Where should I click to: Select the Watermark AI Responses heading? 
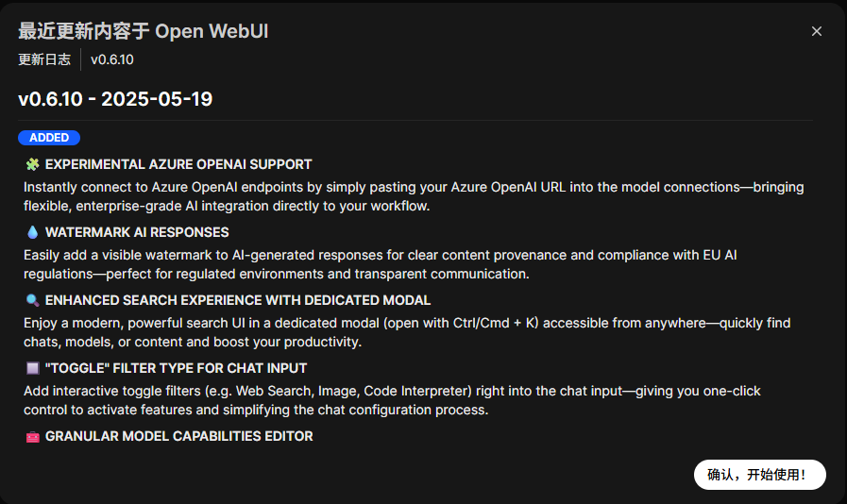(137, 232)
